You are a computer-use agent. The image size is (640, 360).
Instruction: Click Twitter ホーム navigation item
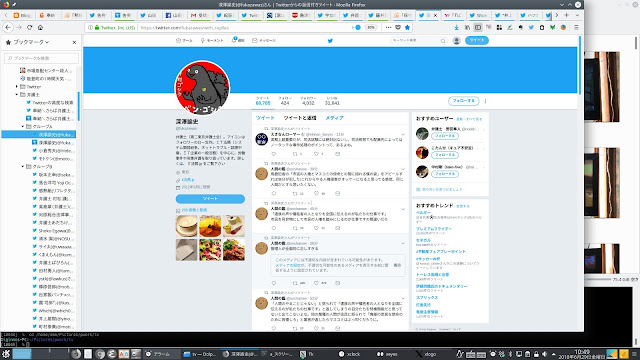click(x=184, y=40)
